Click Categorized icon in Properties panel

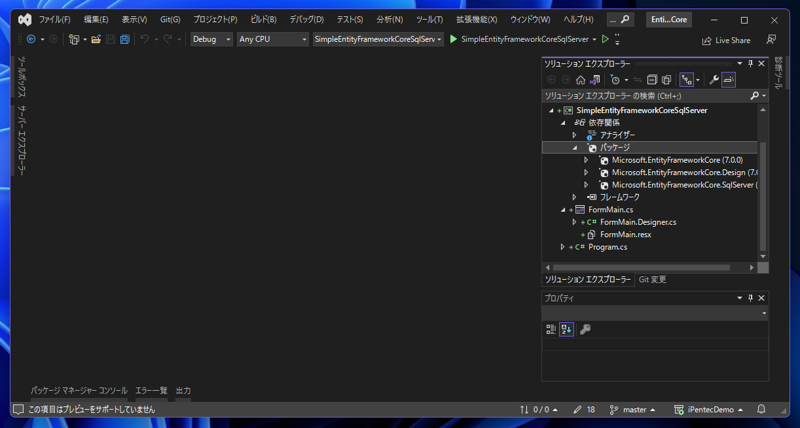pyautogui.click(x=551, y=330)
